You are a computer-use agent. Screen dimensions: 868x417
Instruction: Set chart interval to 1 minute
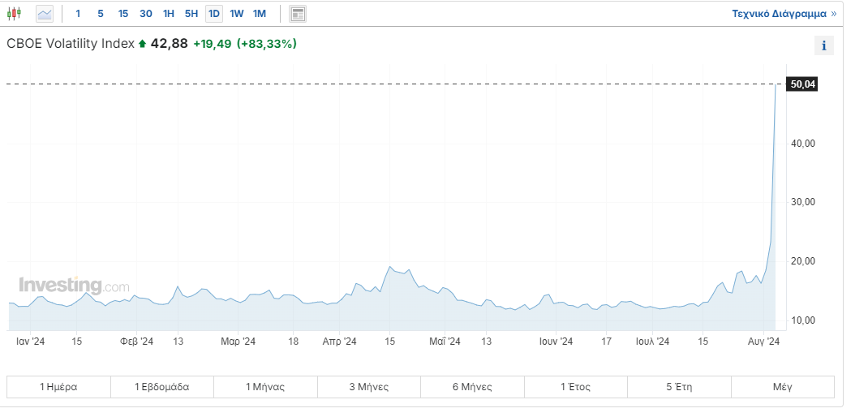tap(78, 14)
